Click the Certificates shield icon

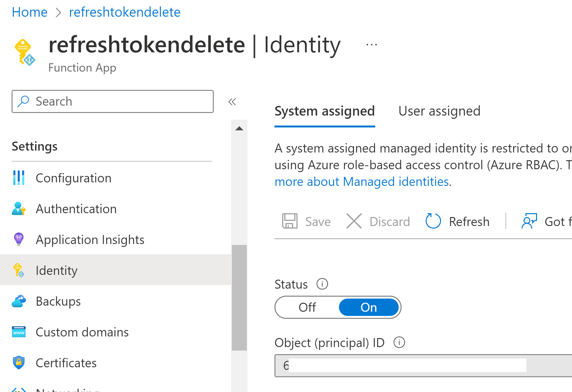[x=19, y=363]
